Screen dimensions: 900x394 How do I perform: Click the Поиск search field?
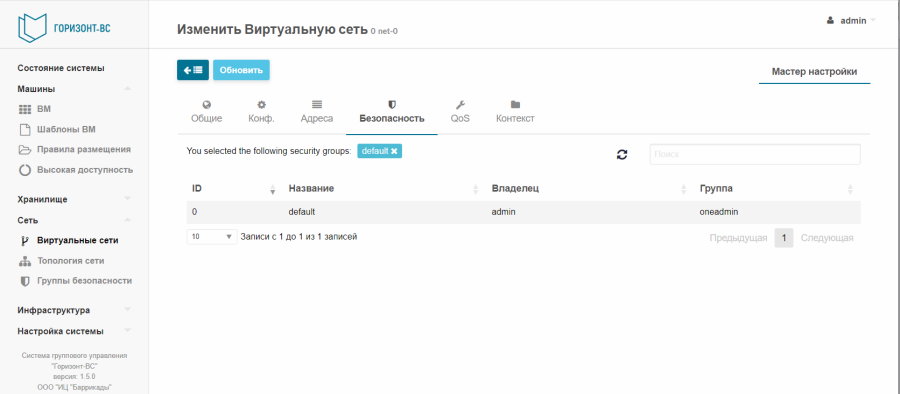[755, 154]
